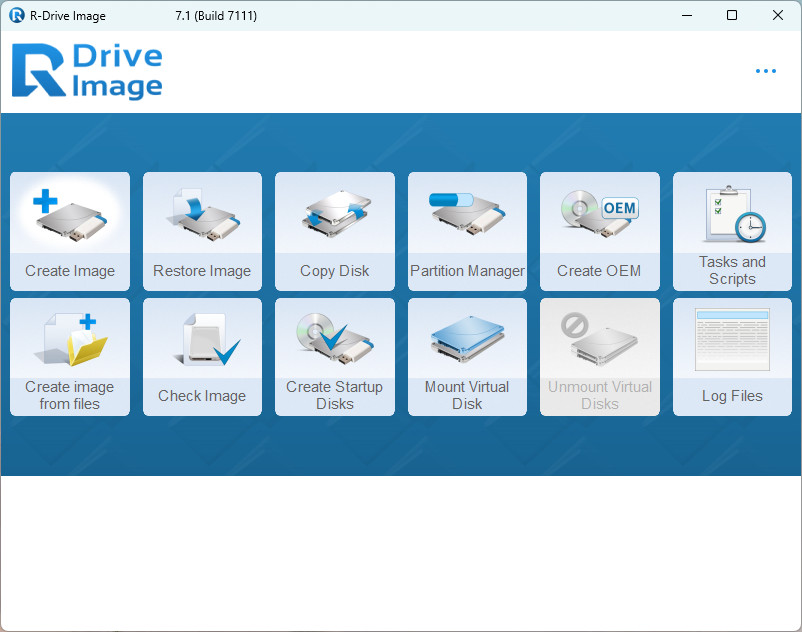
Task: Start the Create OEM wizard
Action: click(600, 231)
